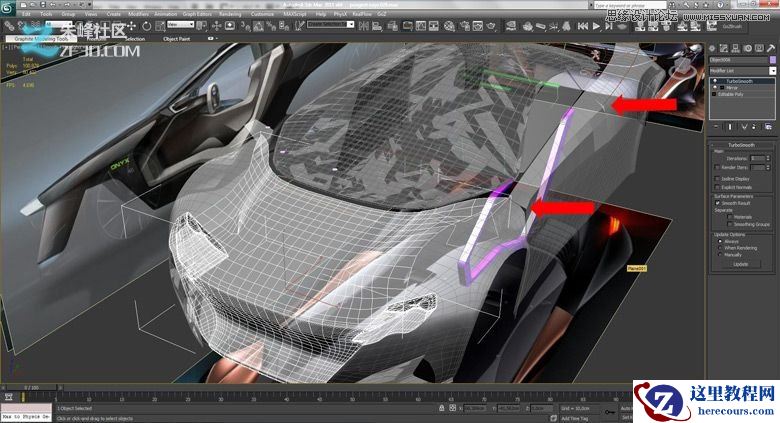This screenshot has width=780, height=423.
Task: Click the Unlink Selection tool
Action: [22, 26]
